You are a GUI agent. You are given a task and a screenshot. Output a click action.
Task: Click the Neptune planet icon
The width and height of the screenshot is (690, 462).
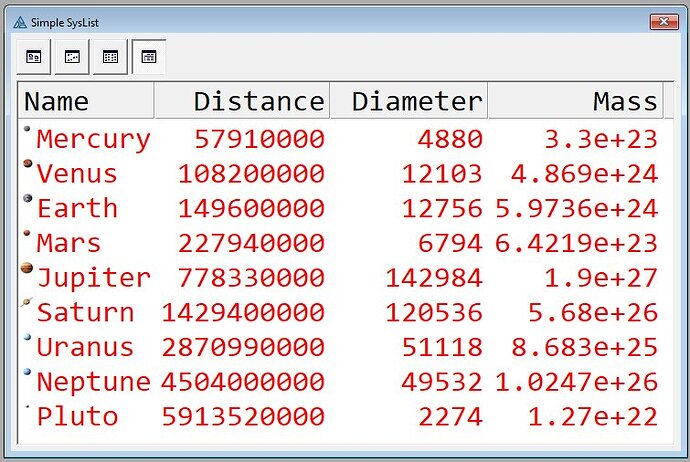(27, 372)
